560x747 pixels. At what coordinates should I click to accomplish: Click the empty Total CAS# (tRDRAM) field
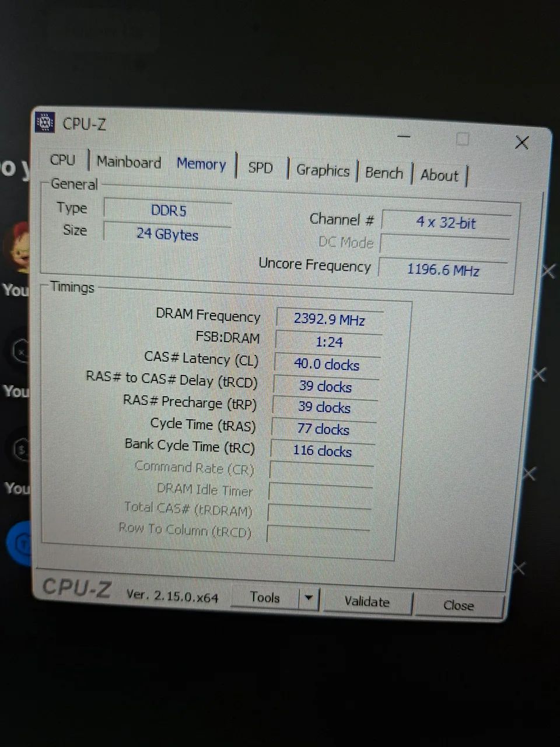coord(318,514)
